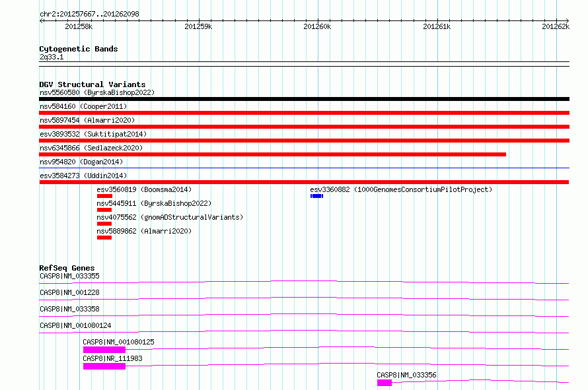588x390 pixels.
Task: Open nsv6345866 (Sedlazeck2020) label
Action: (91, 148)
